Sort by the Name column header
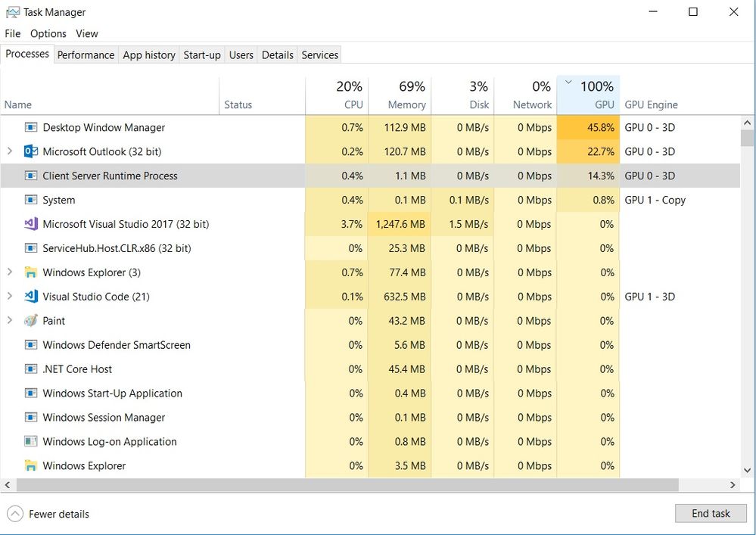 (110, 95)
